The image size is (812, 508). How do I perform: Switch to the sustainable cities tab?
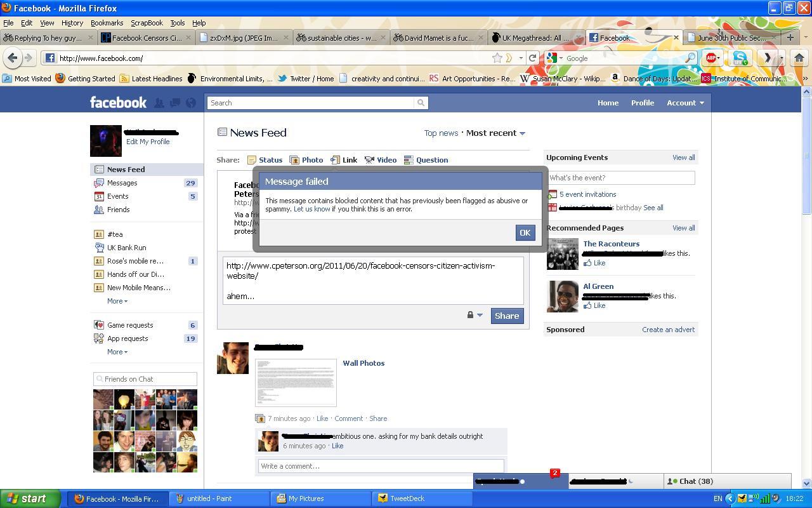(340, 37)
